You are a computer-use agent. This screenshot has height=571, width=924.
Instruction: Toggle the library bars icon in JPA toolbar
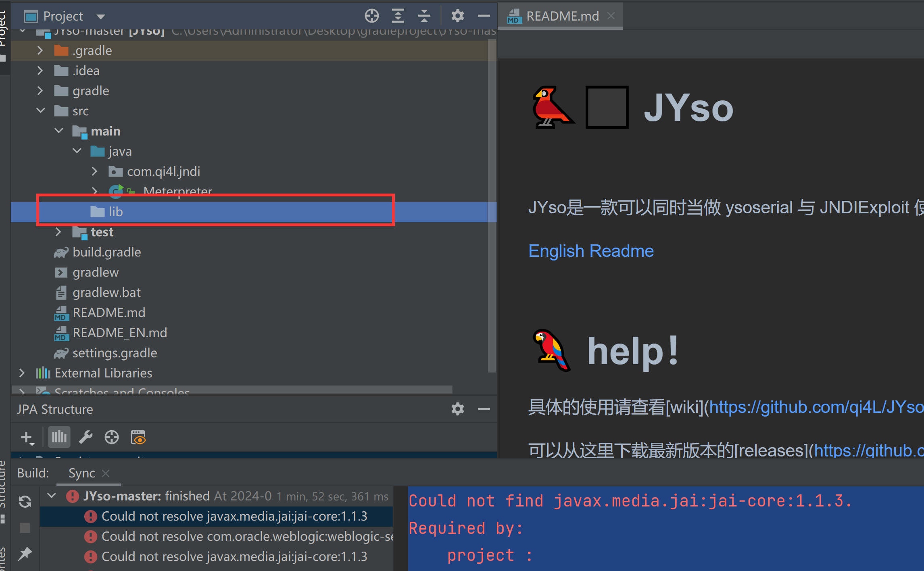tap(59, 437)
